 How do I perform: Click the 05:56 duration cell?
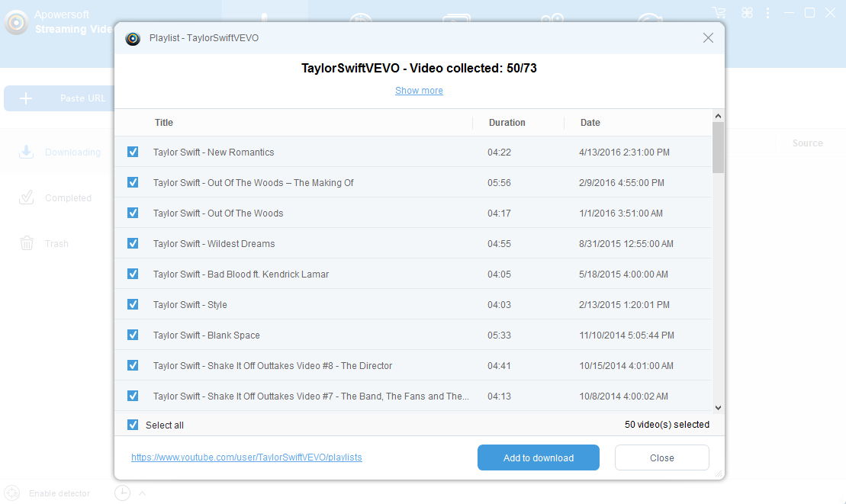click(x=499, y=183)
